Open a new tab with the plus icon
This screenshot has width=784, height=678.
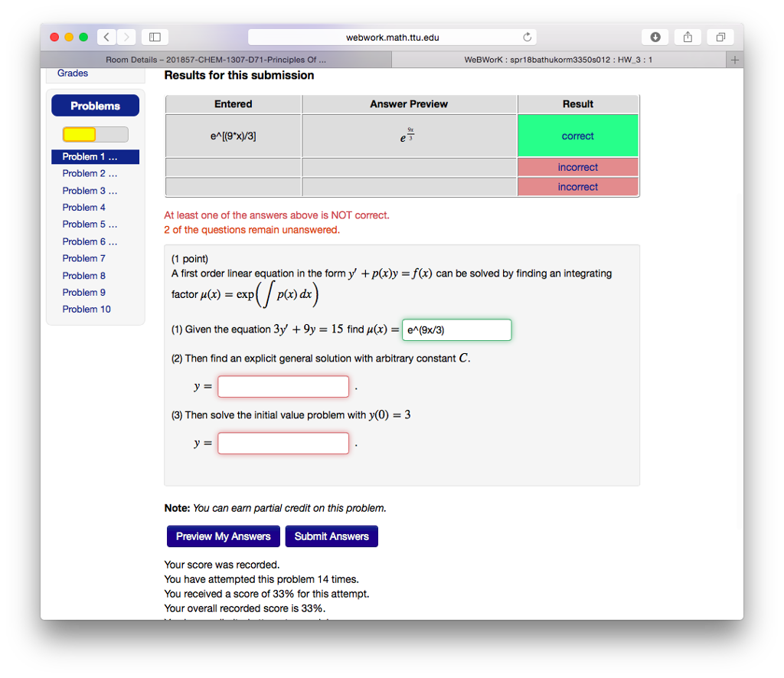pos(733,58)
